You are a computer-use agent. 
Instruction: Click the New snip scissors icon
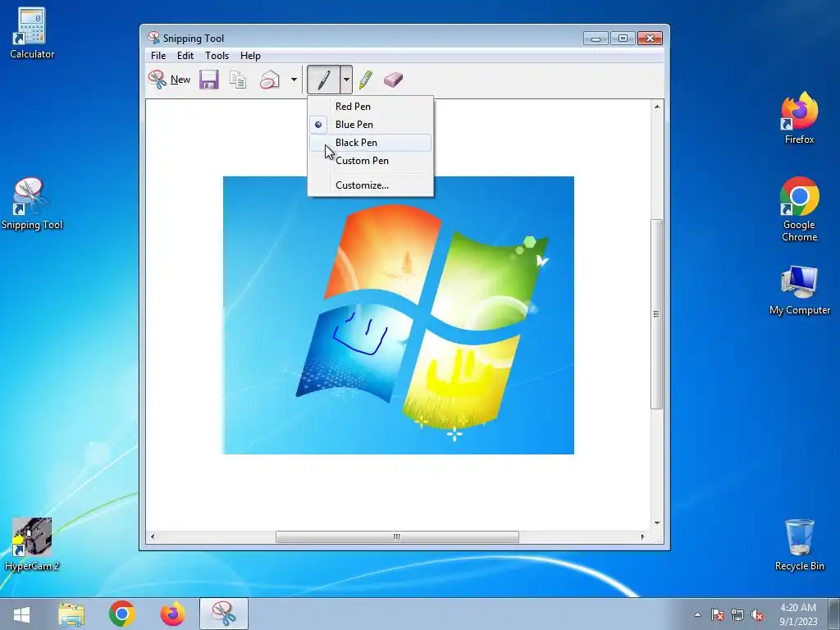tap(157, 80)
